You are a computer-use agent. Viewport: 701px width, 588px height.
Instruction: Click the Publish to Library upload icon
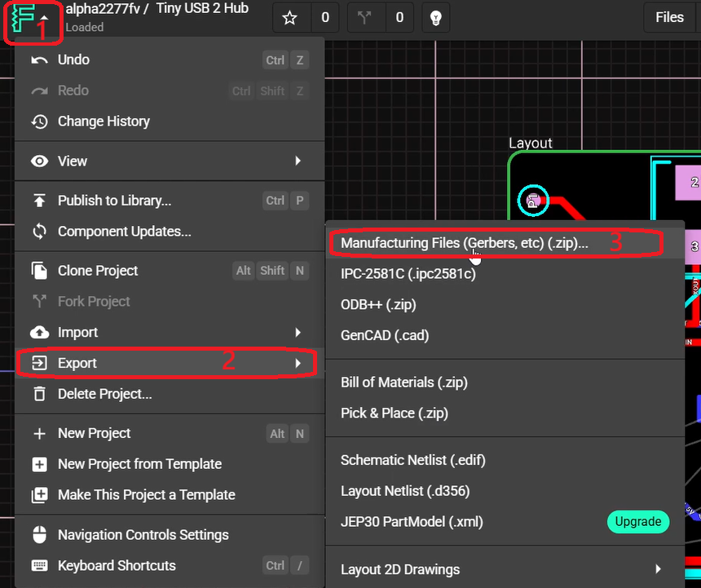click(39, 201)
